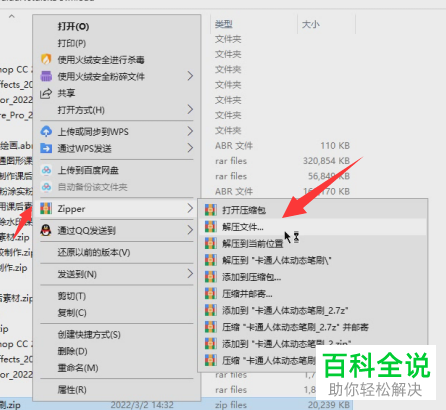446x410 pixels.
Task: Click the icon beside 添加到压缩包...
Action: coord(211,277)
